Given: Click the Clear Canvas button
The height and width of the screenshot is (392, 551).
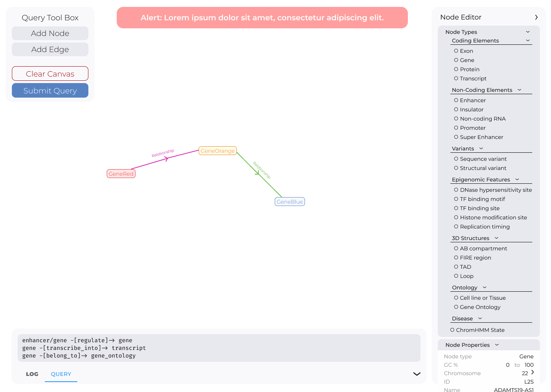Looking at the screenshot, I should (50, 74).
